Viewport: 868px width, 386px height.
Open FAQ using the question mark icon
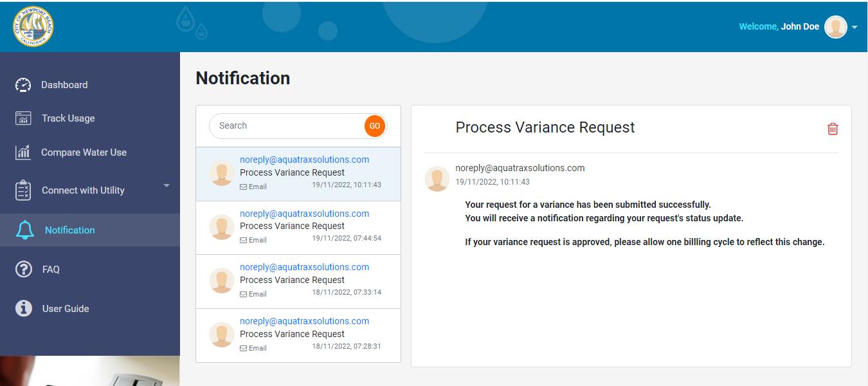pos(23,269)
